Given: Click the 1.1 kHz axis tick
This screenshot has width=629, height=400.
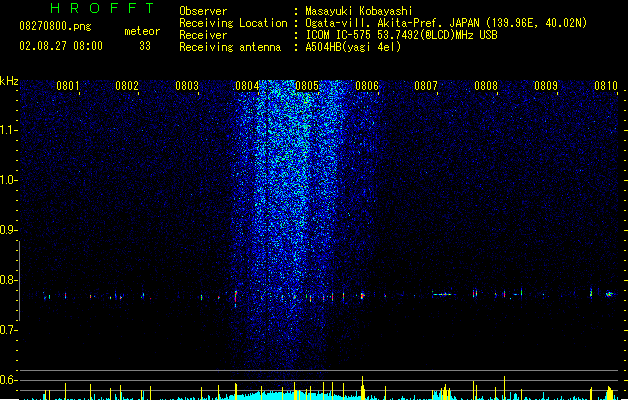Looking at the screenshot, I should [x=8, y=130].
